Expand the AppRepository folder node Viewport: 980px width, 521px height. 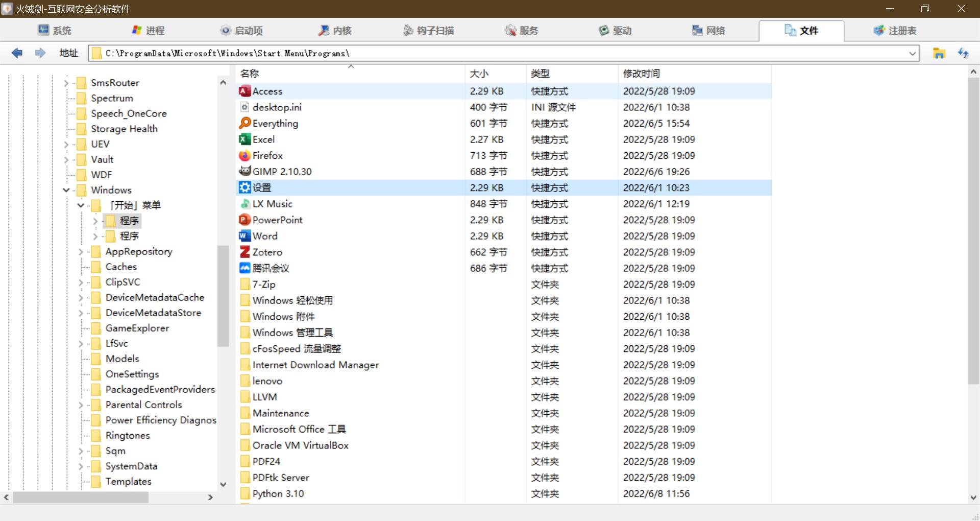pos(81,252)
